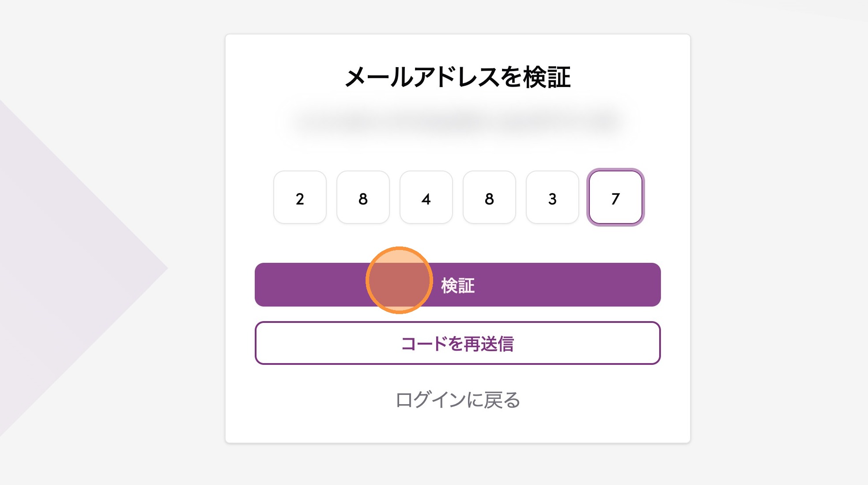Click the メールアドレスを検証 heading
Viewport: 868px width, 485px height.
coord(457,77)
